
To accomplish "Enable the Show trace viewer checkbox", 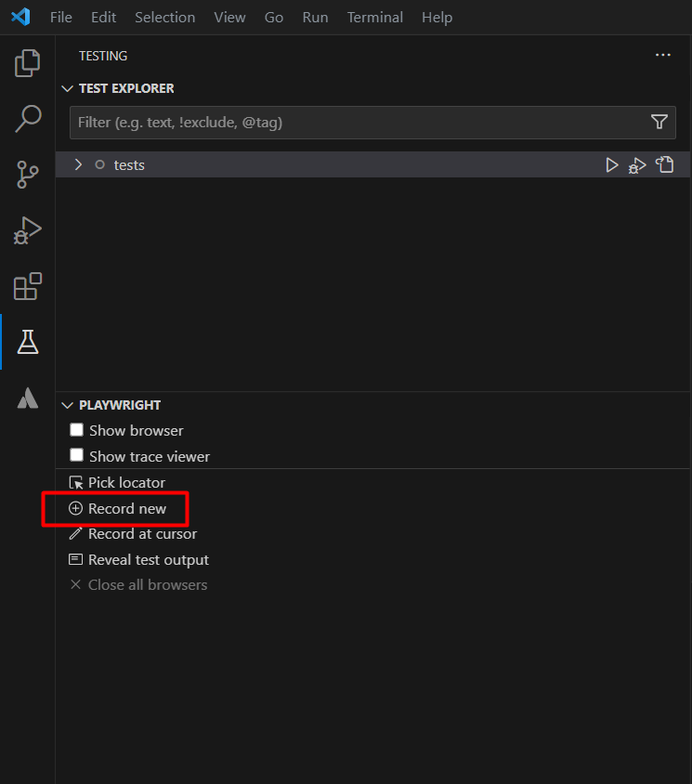I will coord(76,455).
